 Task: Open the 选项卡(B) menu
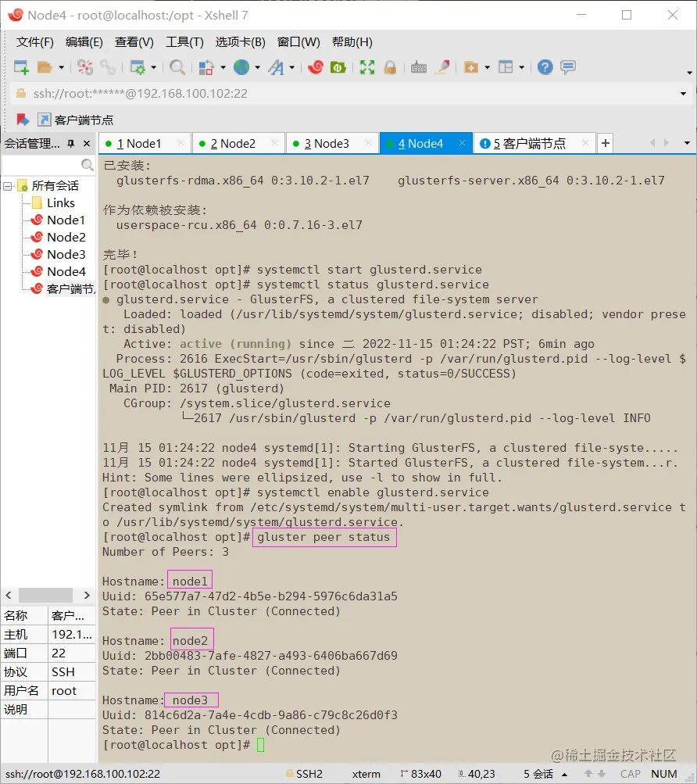coord(241,42)
